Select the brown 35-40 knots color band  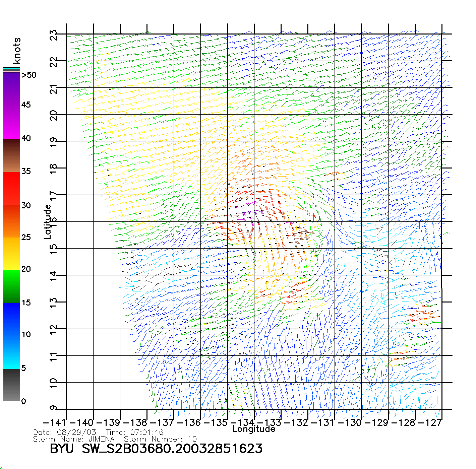12,155
